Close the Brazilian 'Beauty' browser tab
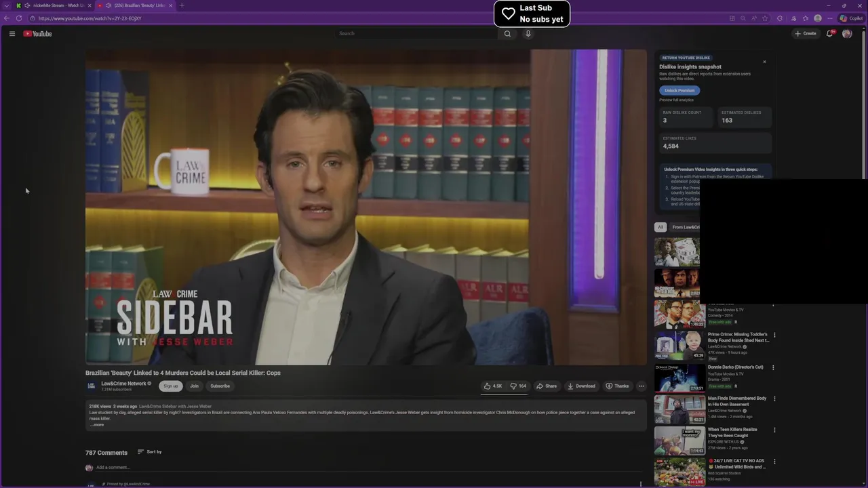This screenshot has width=868, height=488. (x=170, y=5)
